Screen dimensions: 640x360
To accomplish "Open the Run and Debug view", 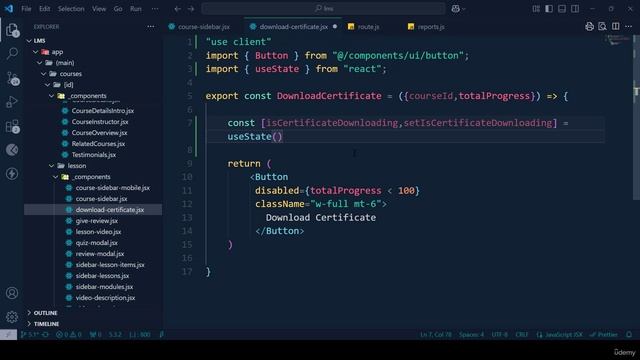I will coord(12,102).
